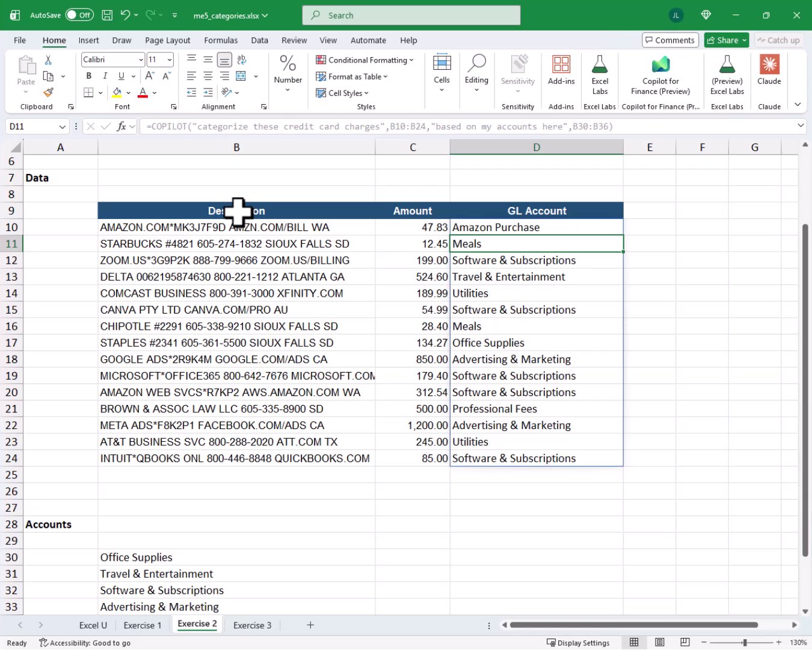Apply the yellow Fill Color swatch
Image resolution: width=812 pixels, height=650 pixels.
[x=117, y=93]
